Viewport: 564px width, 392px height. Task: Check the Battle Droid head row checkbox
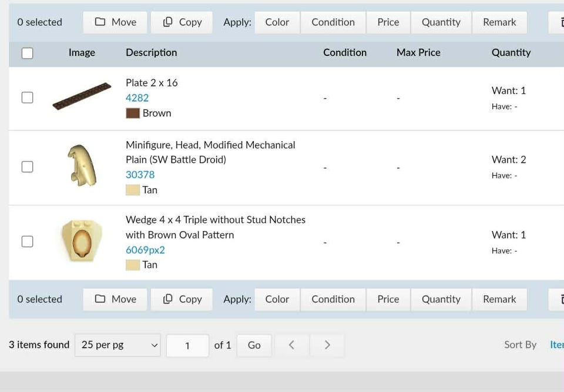tap(28, 167)
